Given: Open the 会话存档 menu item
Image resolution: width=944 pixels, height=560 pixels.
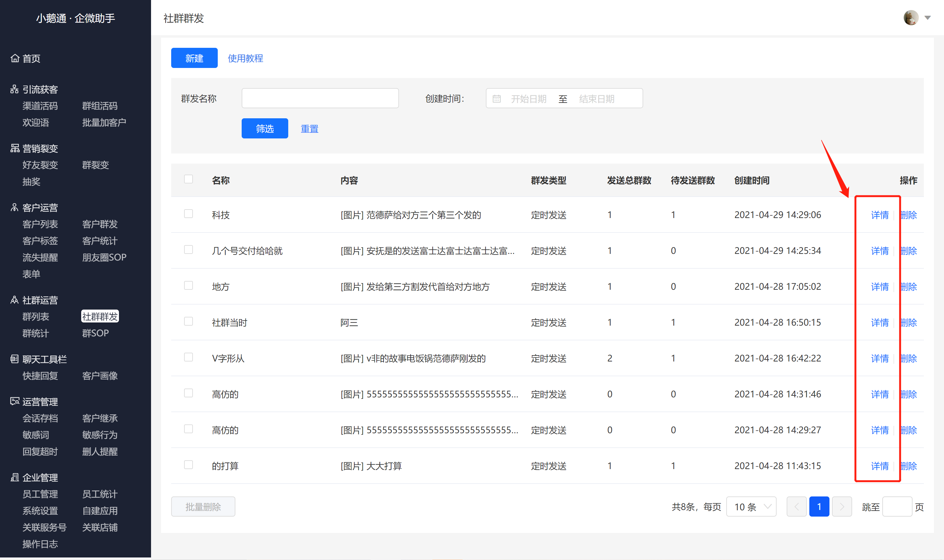Looking at the screenshot, I should point(40,418).
